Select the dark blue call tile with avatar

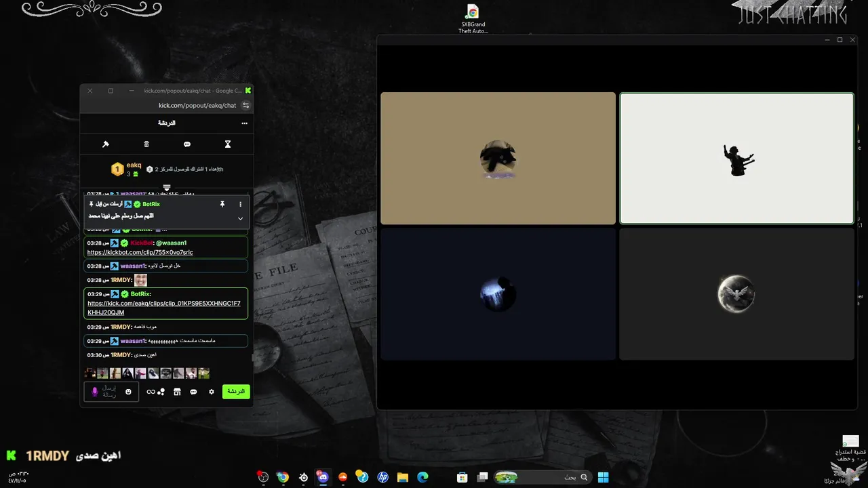tap(498, 293)
